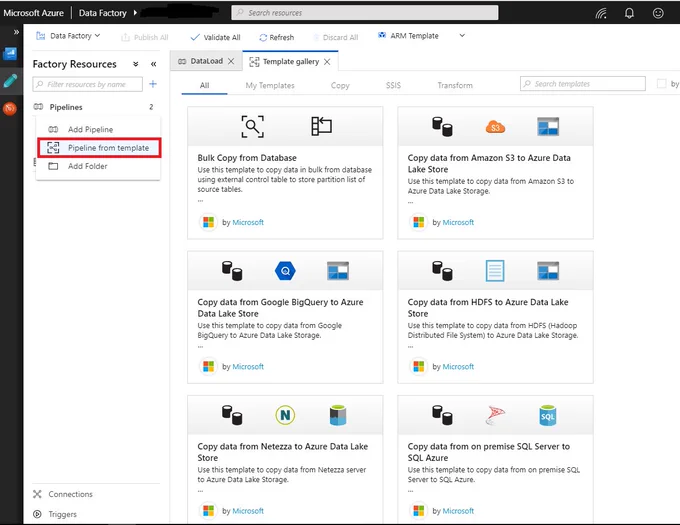Image resolution: width=680 pixels, height=525 pixels.
Task: Click the Netezza N icon
Action: [285, 415]
